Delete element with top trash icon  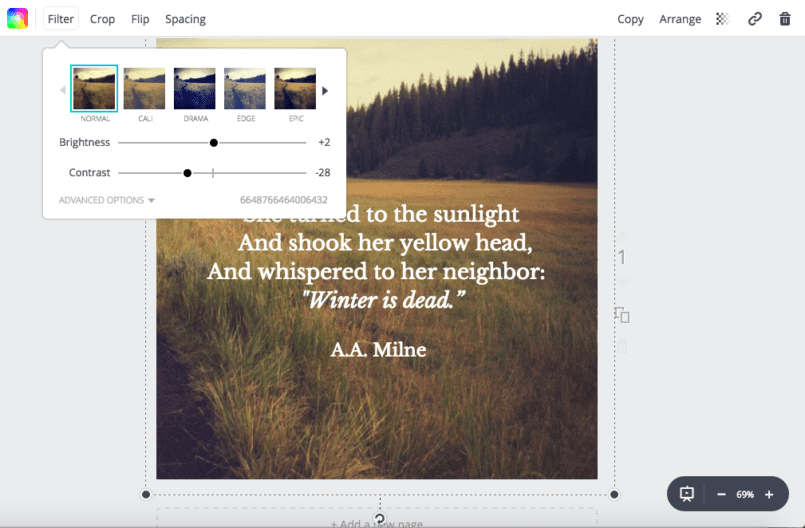(785, 19)
